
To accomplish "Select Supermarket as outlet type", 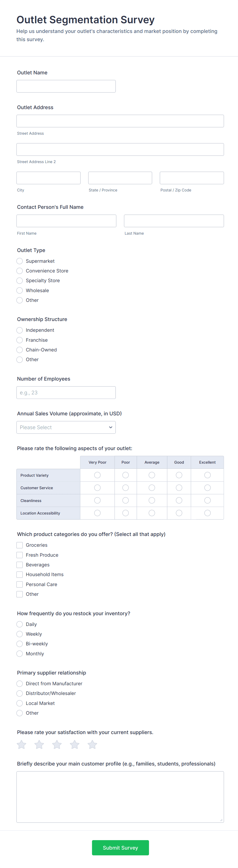I will 20,261.
